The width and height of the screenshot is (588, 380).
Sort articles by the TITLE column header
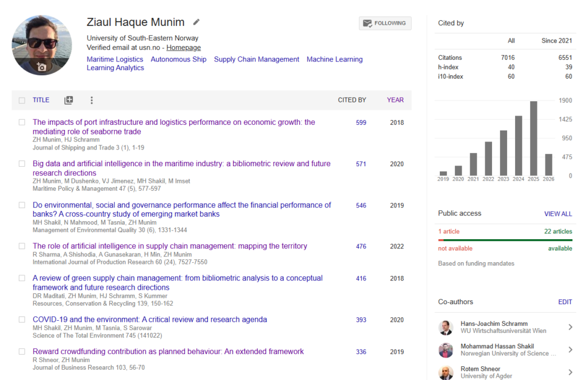coord(41,100)
